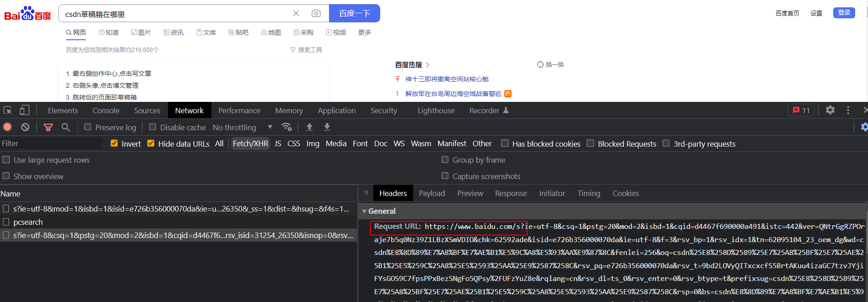Open DevTools Performance panel
The width and height of the screenshot is (868, 302).
239,111
